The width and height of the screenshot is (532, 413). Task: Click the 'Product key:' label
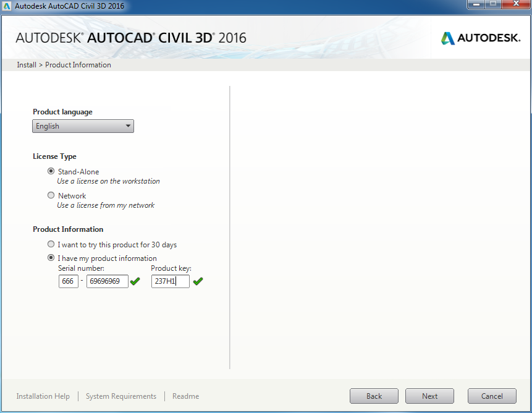point(171,268)
